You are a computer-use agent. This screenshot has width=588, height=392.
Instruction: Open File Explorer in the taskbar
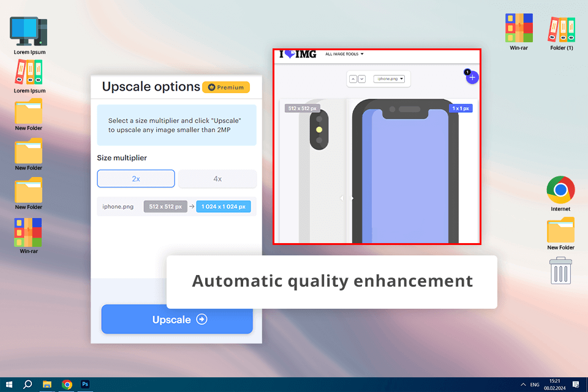point(47,385)
